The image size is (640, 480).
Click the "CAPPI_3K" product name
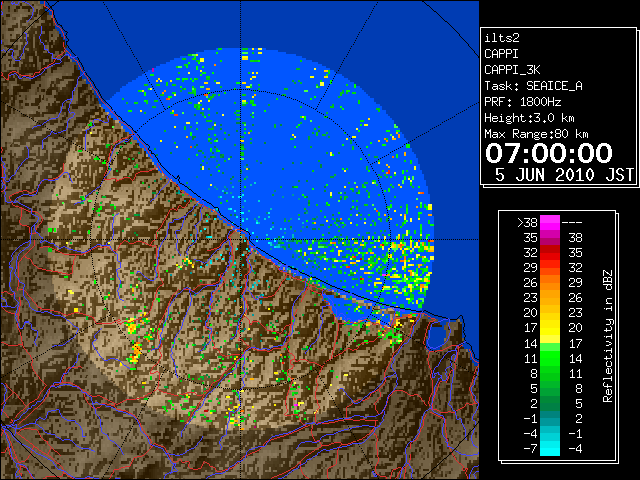tap(512, 70)
